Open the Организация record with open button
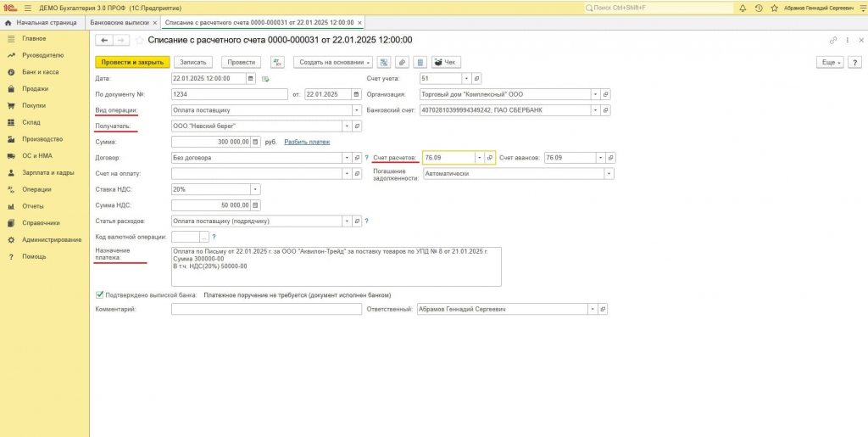Viewport: 868px width, 437px height. tap(605, 94)
